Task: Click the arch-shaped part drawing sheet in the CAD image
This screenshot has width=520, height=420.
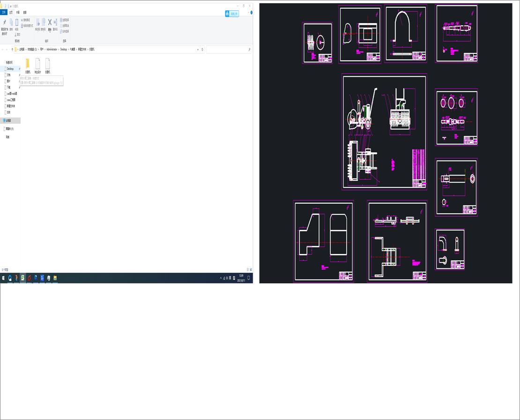Action: click(406, 34)
